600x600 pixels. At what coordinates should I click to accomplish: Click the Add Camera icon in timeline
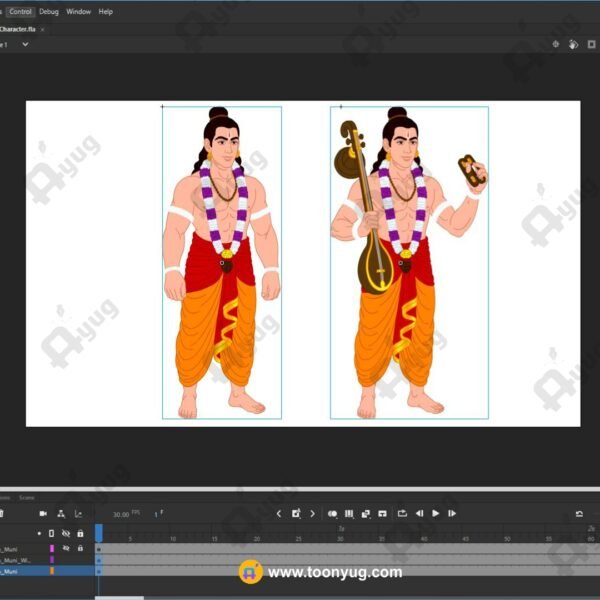[x=43, y=514]
